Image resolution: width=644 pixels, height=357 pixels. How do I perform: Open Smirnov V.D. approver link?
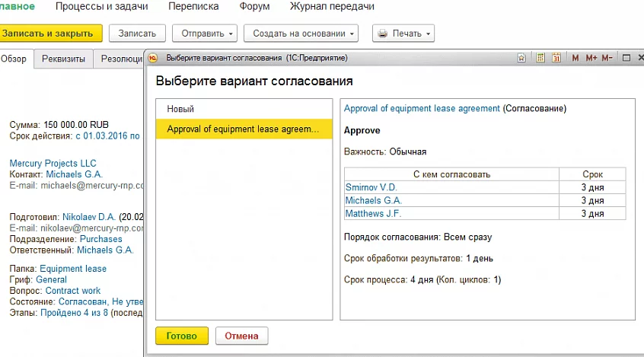(371, 187)
